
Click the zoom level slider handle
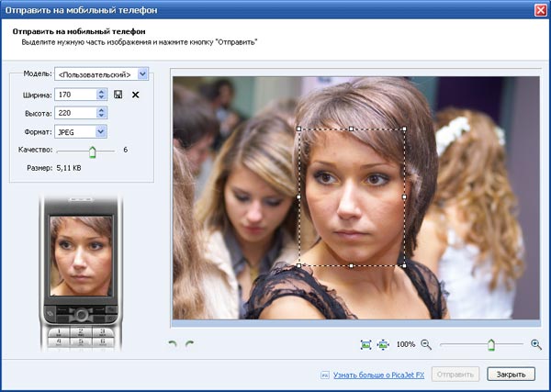490,344
